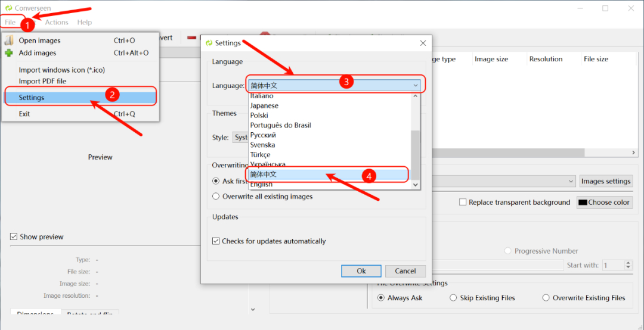
Task: Choose Add images from the File menu
Action: pyautogui.click(x=80, y=53)
